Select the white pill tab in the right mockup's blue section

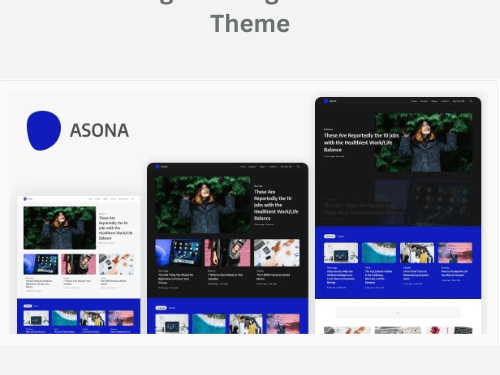coord(329,236)
